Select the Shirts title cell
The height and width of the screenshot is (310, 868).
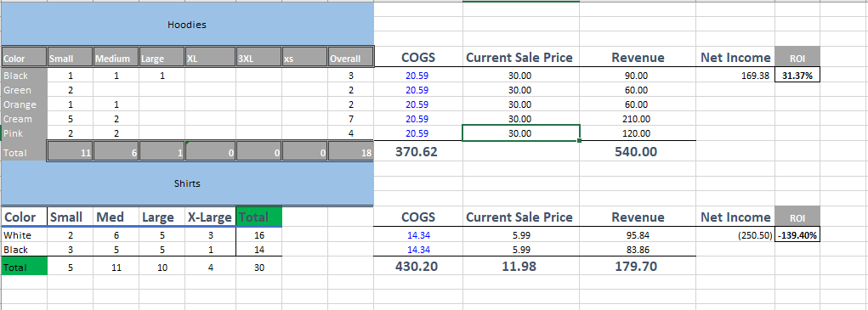click(187, 183)
